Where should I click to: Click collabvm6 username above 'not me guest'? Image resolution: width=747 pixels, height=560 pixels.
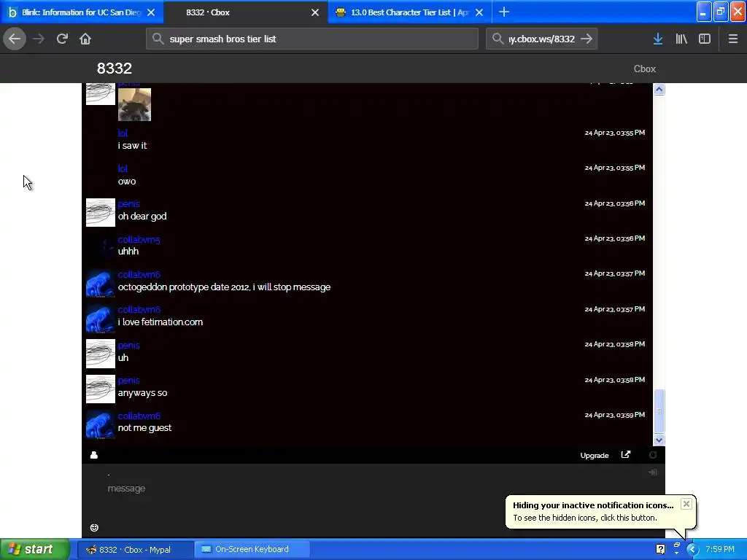click(139, 416)
